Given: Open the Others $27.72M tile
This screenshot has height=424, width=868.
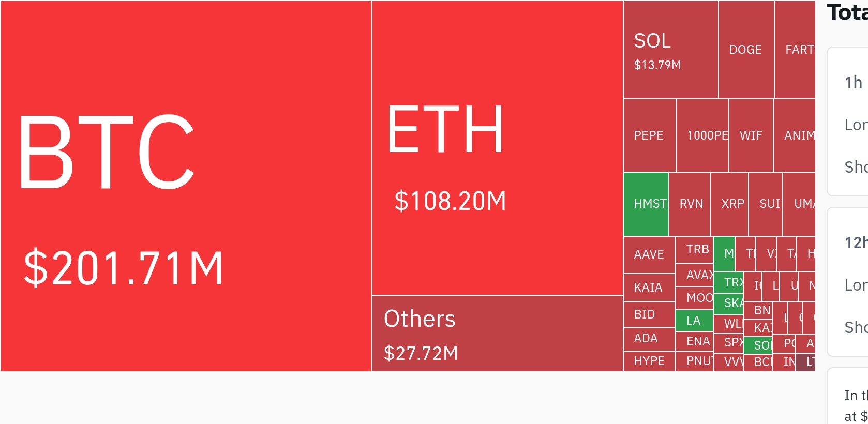Looking at the screenshot, I should [x=498, y=334].
